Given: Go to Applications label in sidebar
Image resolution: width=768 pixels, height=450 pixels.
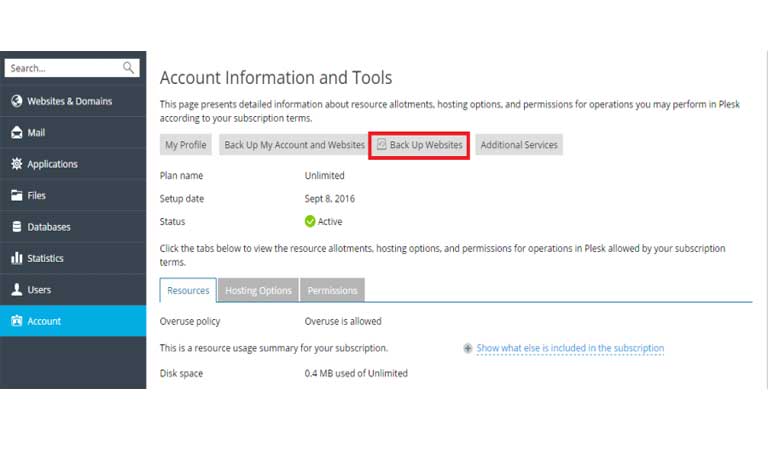Looking at the screenshot, I should coord(52,164).
